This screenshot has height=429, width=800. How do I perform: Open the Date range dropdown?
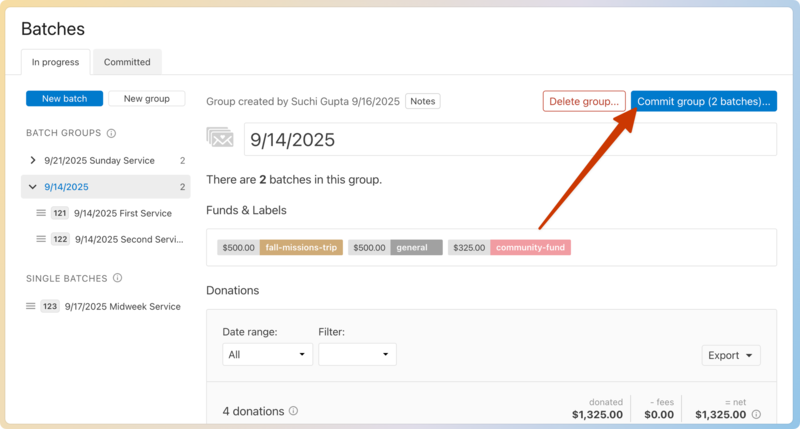click(x=267, y=355)
